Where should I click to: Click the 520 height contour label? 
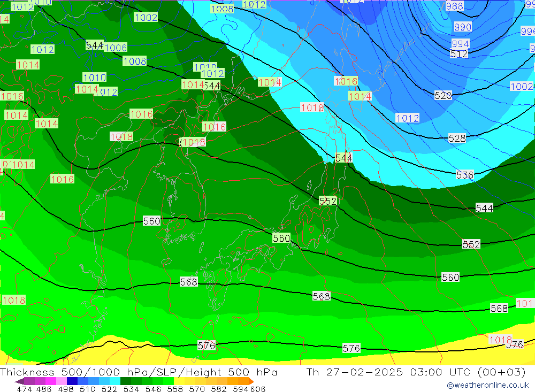coord(443,96)
